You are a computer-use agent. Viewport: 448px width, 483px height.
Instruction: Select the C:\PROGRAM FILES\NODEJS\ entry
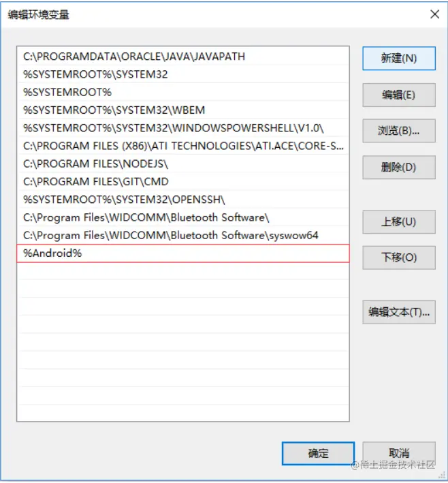coord(183,163)
